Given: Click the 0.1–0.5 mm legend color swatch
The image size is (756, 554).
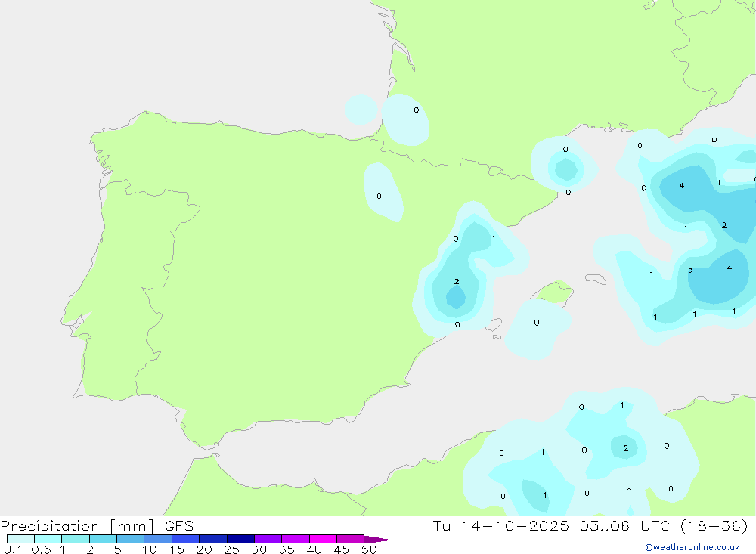Looking at the screenshot, I should coord(20,539).
